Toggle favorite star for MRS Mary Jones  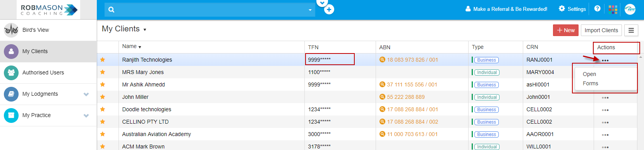coord(103,72)
